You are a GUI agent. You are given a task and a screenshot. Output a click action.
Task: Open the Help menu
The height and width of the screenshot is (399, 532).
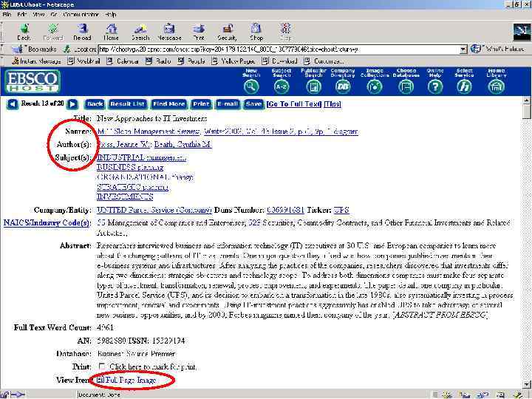pos(111,15)
